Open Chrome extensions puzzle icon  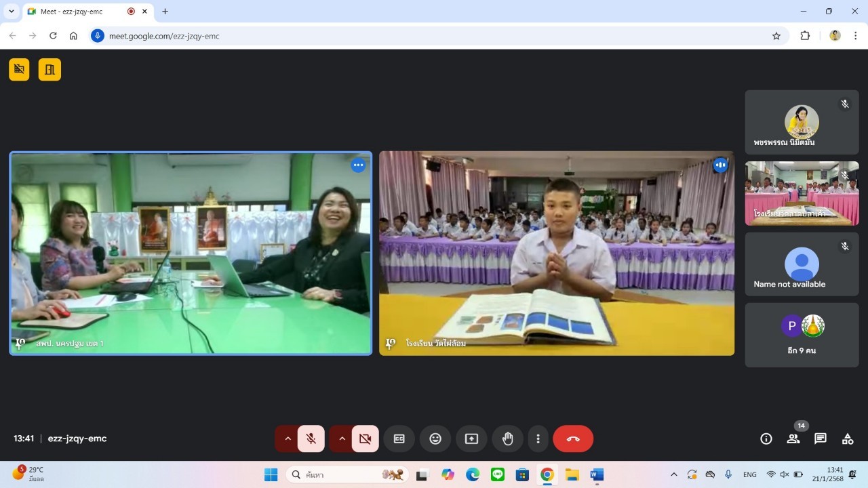(x=805, y=36)
